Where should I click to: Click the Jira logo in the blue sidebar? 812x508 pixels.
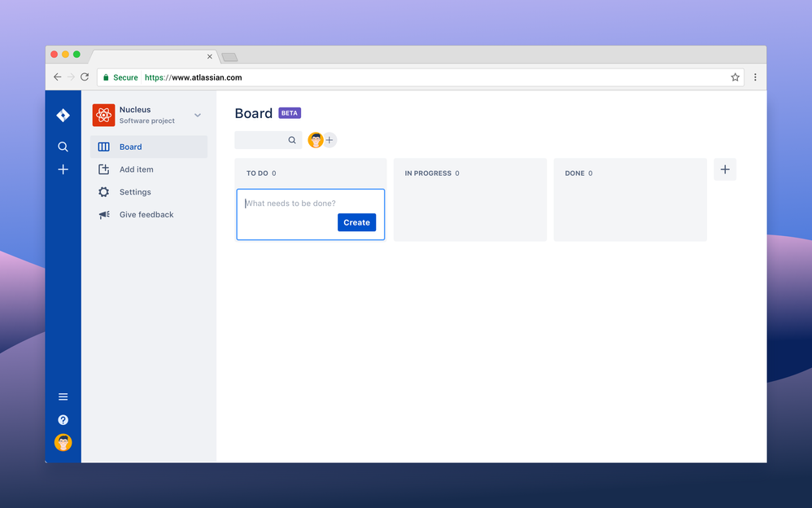(x=63, y=115)
